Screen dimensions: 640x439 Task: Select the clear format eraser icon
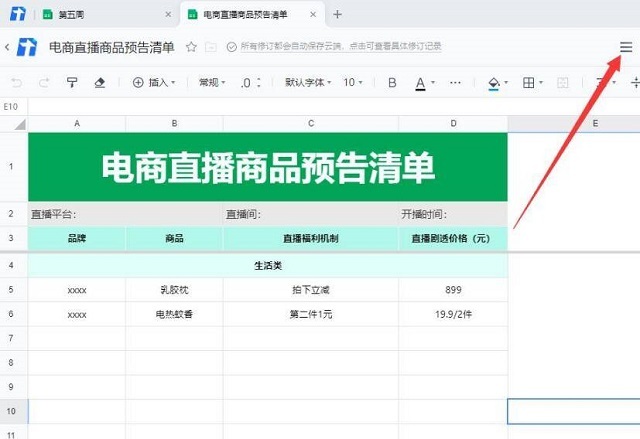(99, 82)
